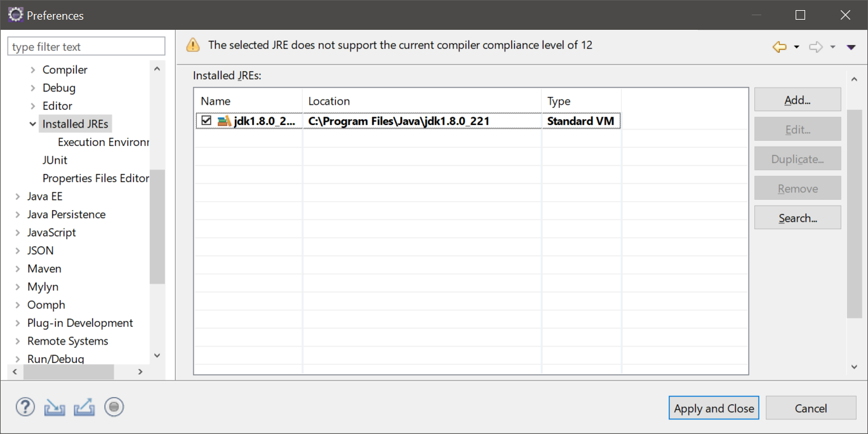Start the Oomph preference recorder icon
The image size is (868, 434).
(114, 407)
